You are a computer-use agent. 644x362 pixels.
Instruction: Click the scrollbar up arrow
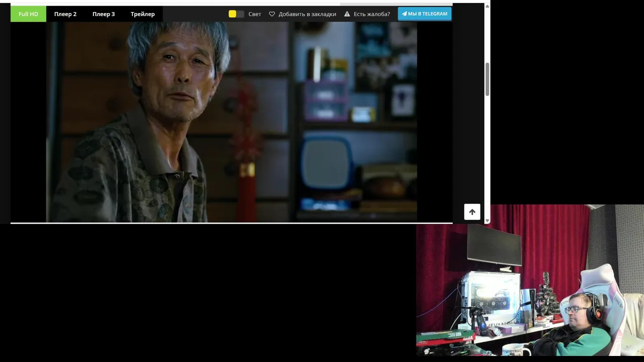point(487,6)
